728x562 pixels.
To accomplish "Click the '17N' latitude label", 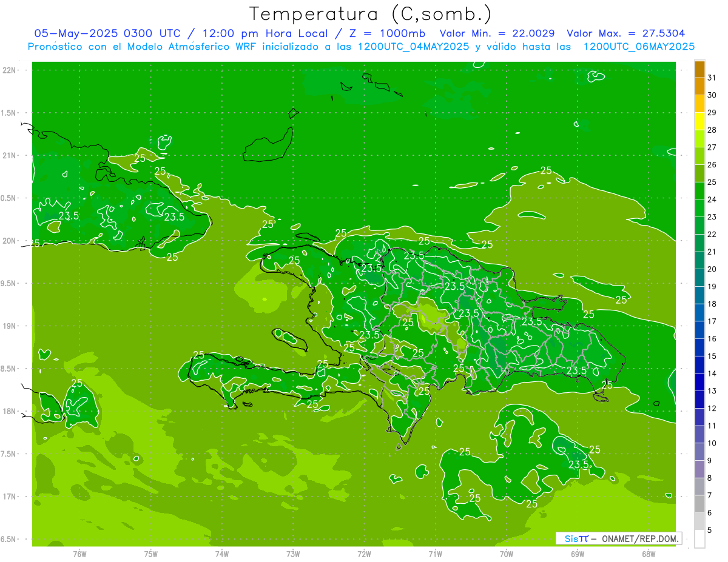I will [x=10, y=497].
